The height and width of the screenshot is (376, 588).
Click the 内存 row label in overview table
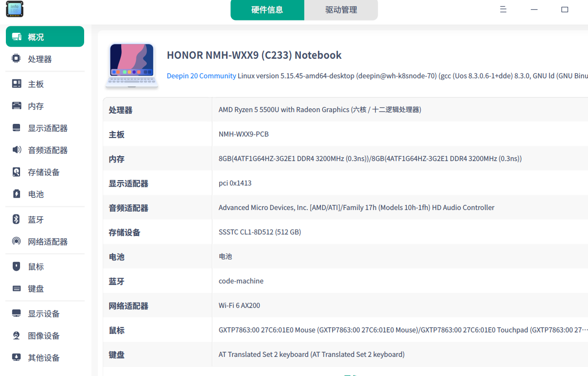click(x=116, y=159)
